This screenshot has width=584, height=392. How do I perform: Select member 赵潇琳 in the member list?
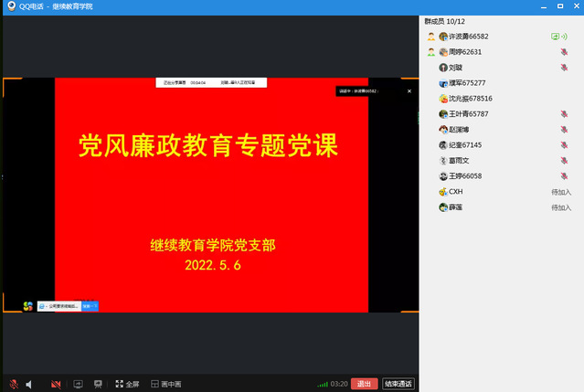point(462,130)
